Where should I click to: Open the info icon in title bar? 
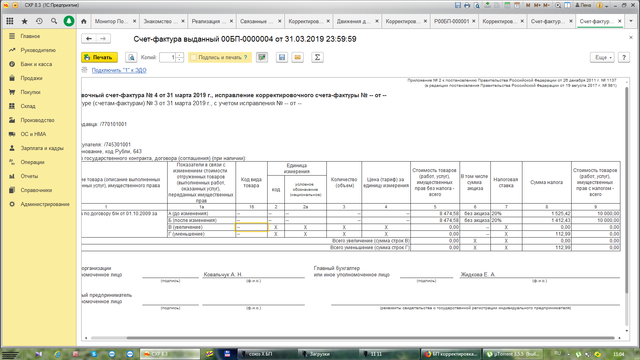pos(600,5)
